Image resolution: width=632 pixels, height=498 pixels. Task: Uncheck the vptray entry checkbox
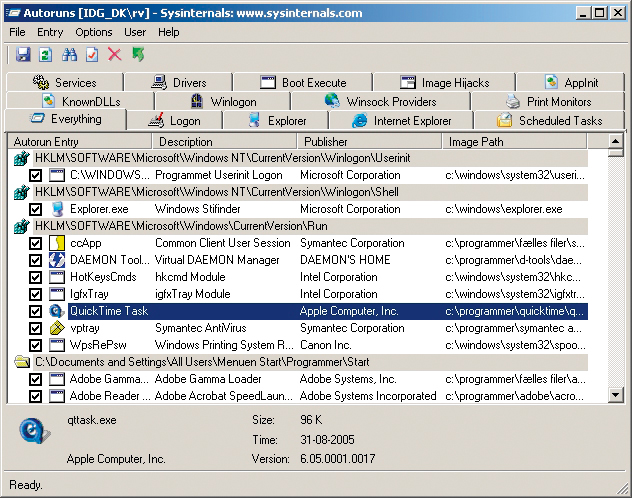click(35, 328)
